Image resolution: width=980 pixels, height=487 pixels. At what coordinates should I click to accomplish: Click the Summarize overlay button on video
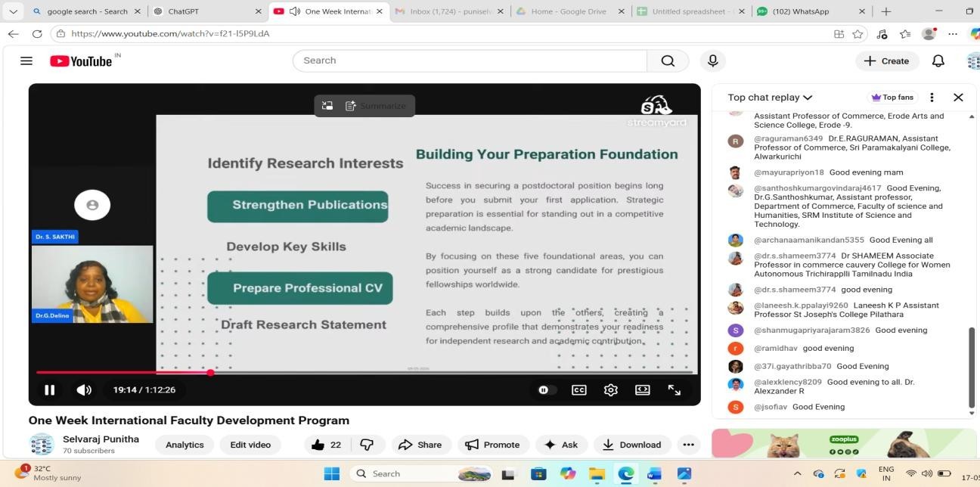(376, 106)
